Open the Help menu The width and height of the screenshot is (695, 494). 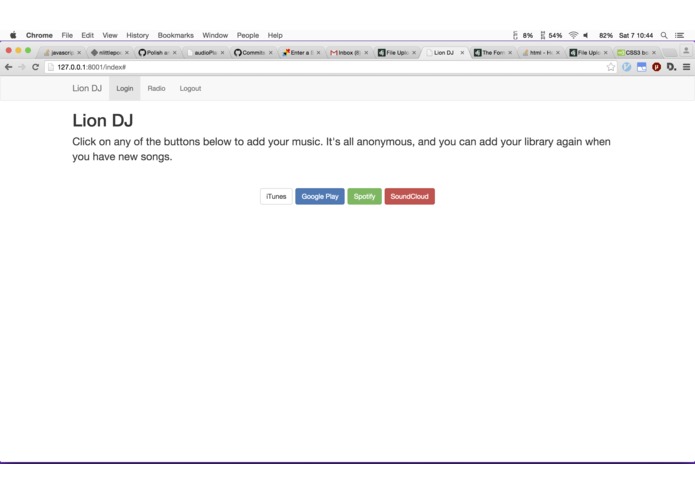(275, 35)
